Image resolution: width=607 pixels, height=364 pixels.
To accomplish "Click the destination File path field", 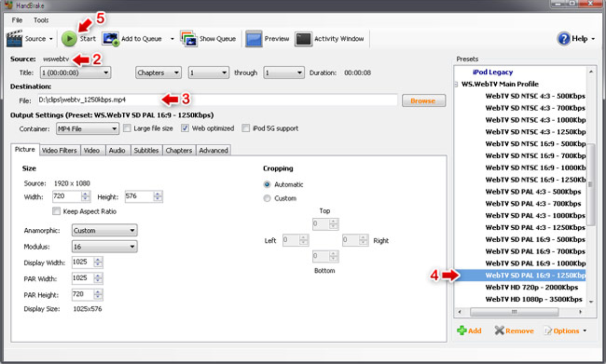I will [x=217, y=100].
